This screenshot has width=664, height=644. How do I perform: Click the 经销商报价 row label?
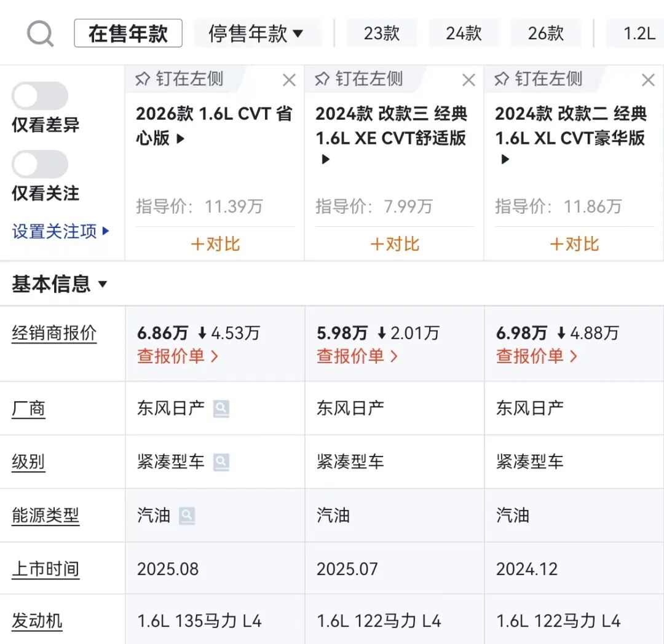pos(54,333)
